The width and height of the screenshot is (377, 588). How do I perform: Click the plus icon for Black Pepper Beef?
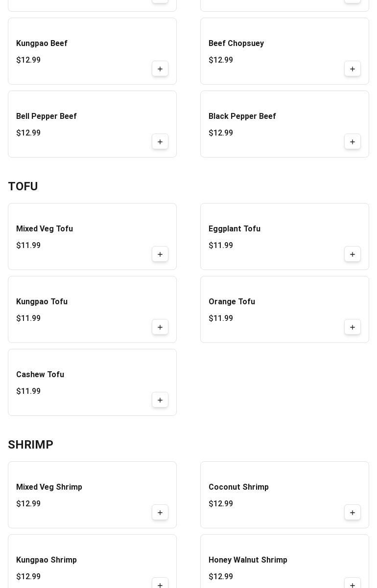[x=353, y=142]
